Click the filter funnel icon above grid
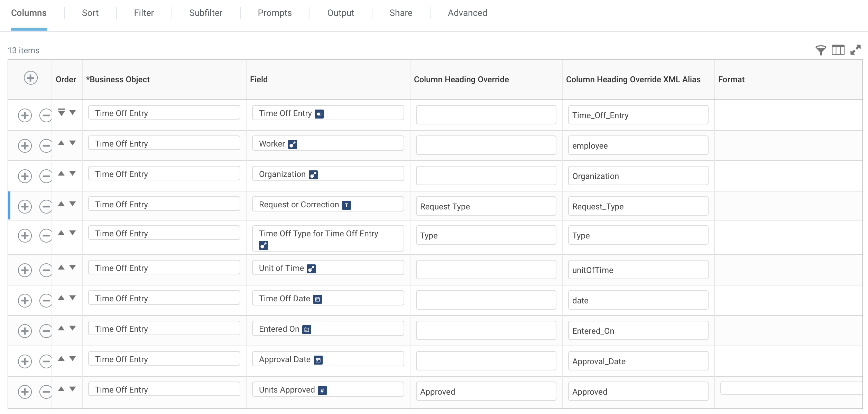This screenshot has height=414, width=868. (x=820, y=50)
